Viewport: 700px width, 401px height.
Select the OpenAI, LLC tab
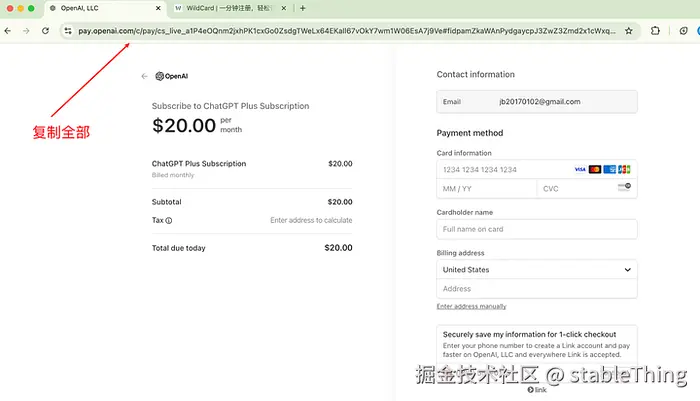pyautogui.click(x=105, y=8)
